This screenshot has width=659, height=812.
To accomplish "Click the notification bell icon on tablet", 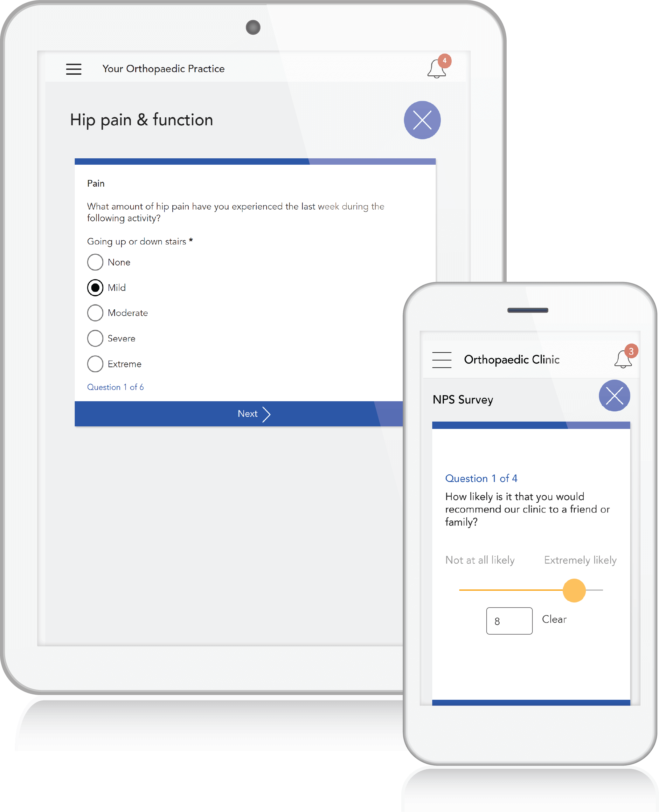I will (436, 68).
